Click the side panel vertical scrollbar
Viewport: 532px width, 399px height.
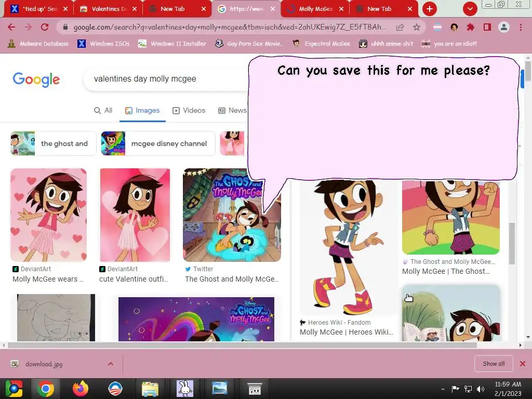coord(512,243)
